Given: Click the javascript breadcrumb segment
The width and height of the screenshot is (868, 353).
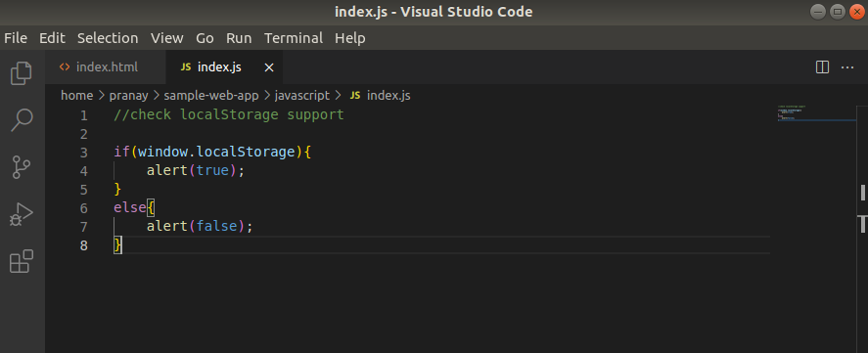Looking at the screenshot, I should point(302,95).
